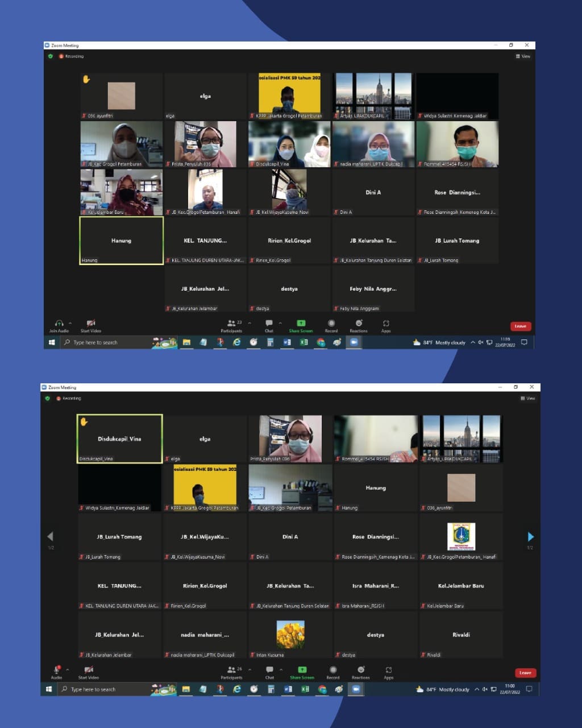Expand the arrow beside Chat in lower window
Image resolution: width=582 pixels, height=728 pixels.
pos(281,670)
